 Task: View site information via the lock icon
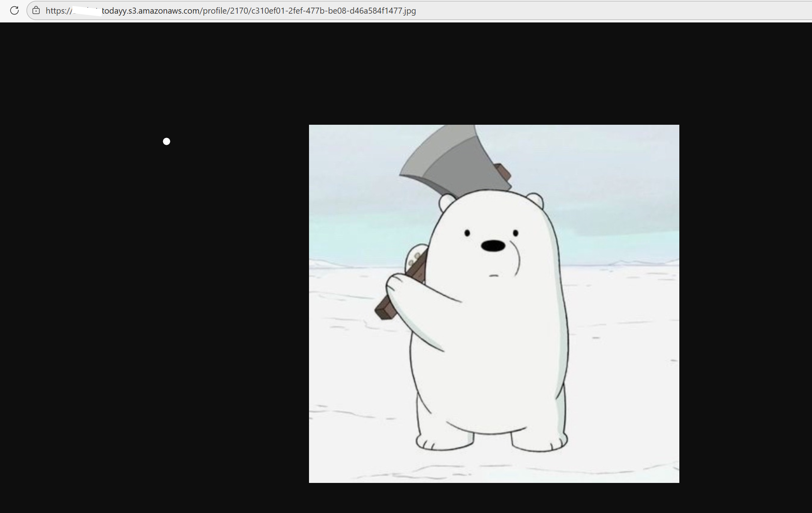36,10
